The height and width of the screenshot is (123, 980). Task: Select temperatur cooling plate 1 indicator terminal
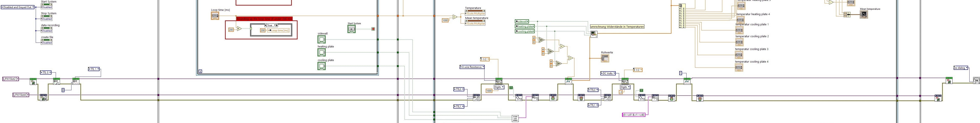(x=739, y=30)
